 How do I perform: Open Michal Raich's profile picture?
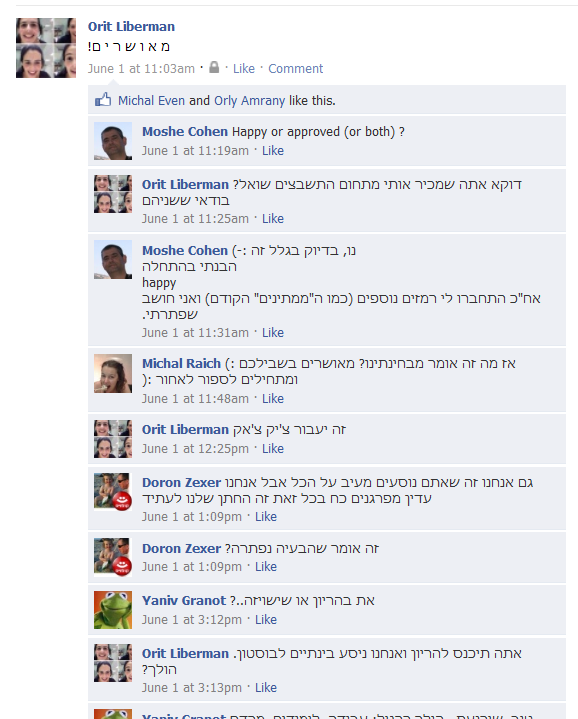(113, 373)
